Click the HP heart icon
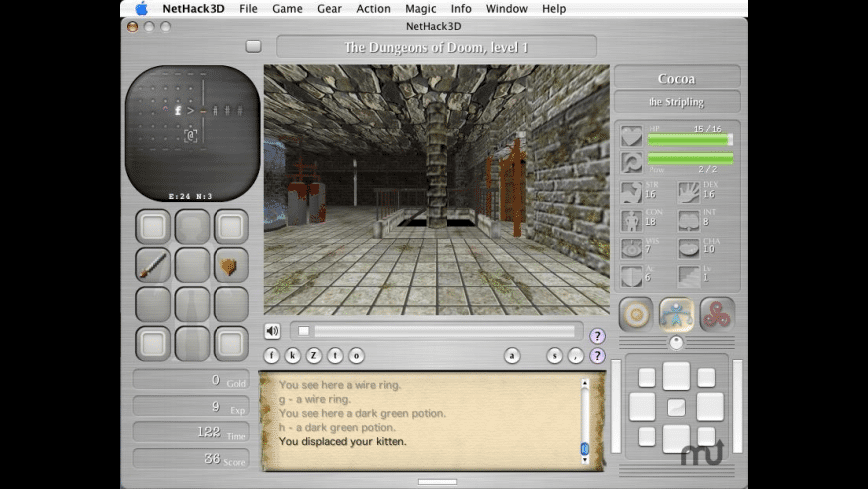 631,136
